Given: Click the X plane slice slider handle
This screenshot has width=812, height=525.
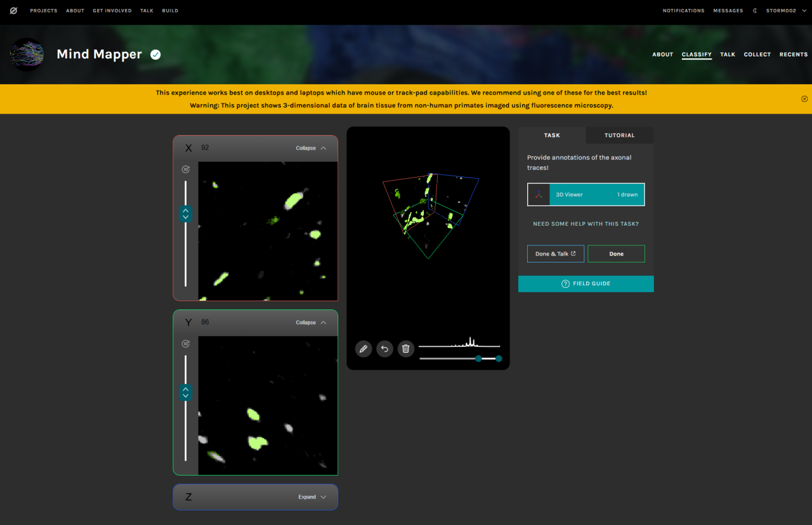Looking at the screenshot, I should click(185, 214).
